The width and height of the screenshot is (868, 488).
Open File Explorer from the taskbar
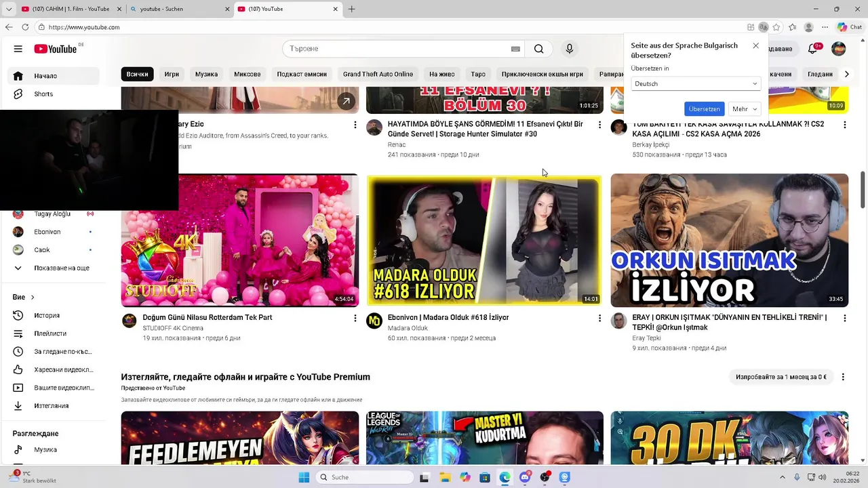coord(444,477)
